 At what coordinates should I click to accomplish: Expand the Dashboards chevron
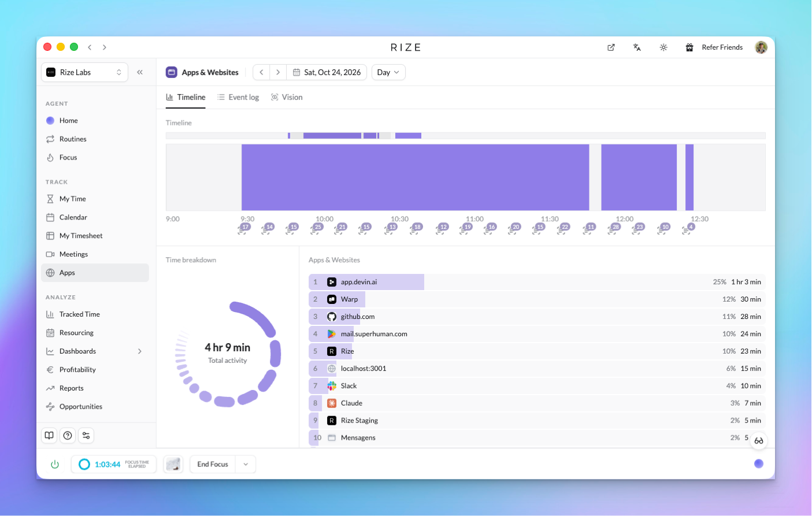[x=139, y=351]
